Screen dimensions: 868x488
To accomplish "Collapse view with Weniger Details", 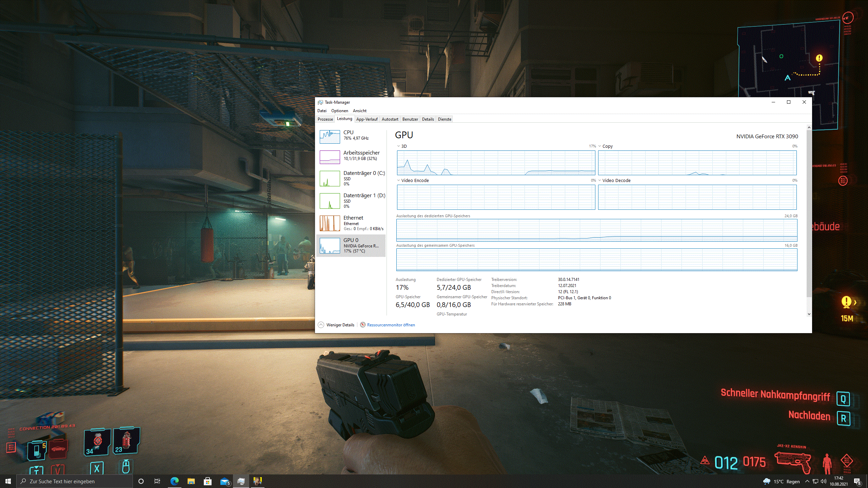I will click(x=336, y=325).
